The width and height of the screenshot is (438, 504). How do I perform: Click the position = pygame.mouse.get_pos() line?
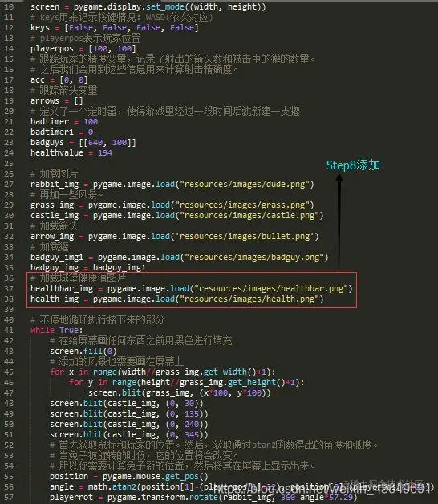point(129,476)
